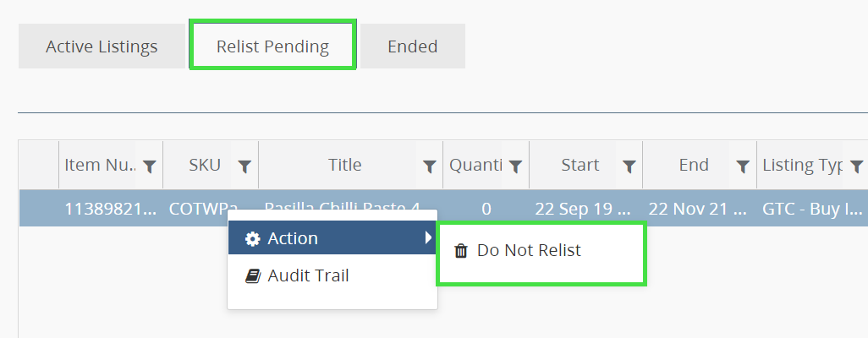Viewport: 868px width, 338px height.
Task: Select the Relist Pending tab
Action: 272,46
